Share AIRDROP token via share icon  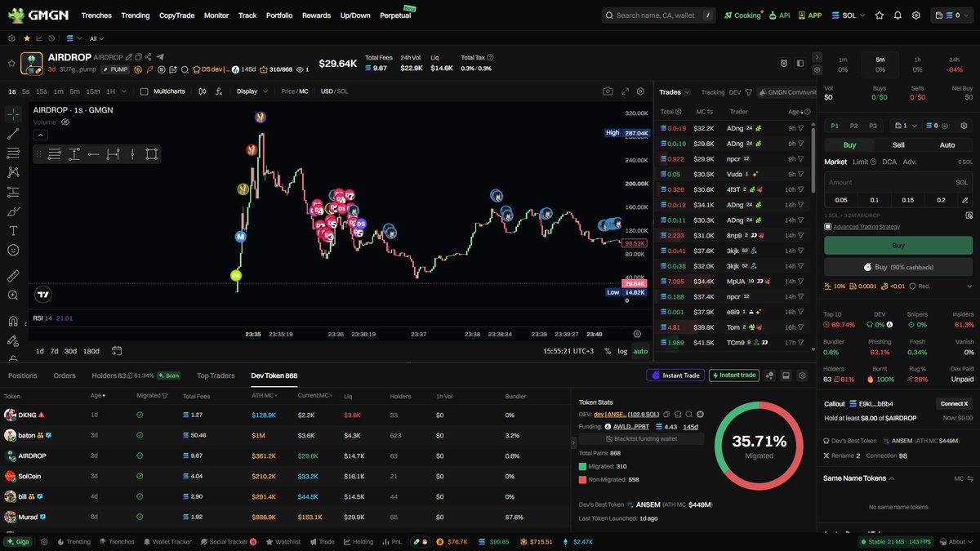point(149,57)
